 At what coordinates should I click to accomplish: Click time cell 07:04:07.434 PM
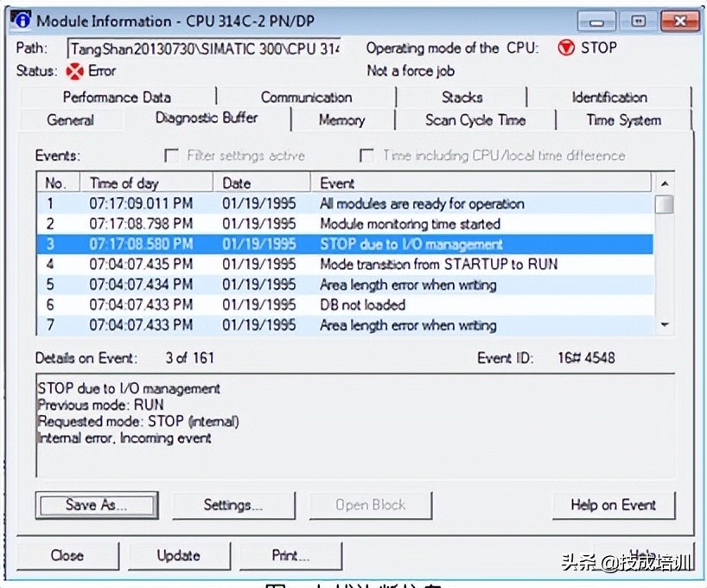click(x=141, y=284)
